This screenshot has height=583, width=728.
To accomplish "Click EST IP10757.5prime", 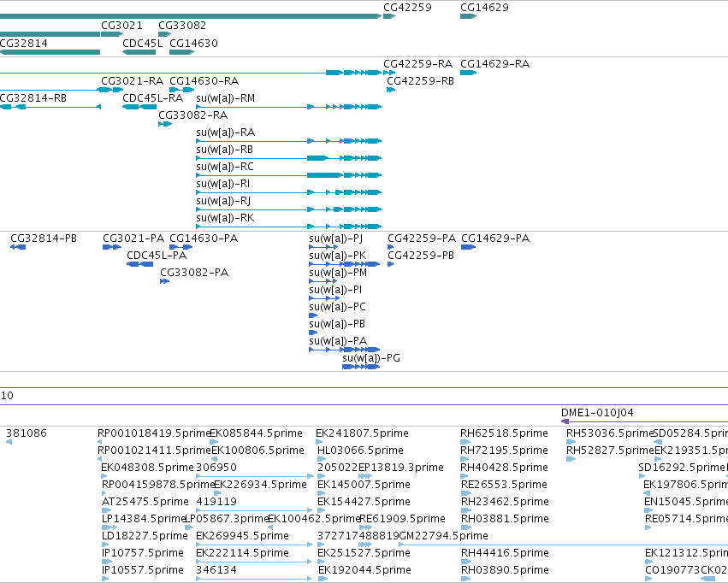I will pyautogui.click(x=143, y=553).
